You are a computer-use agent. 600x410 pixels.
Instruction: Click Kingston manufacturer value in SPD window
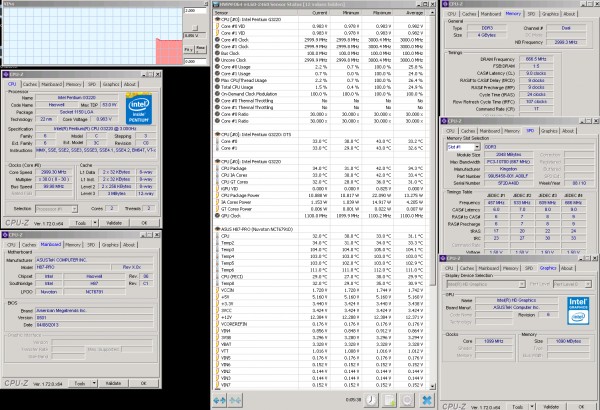point(509,169)
